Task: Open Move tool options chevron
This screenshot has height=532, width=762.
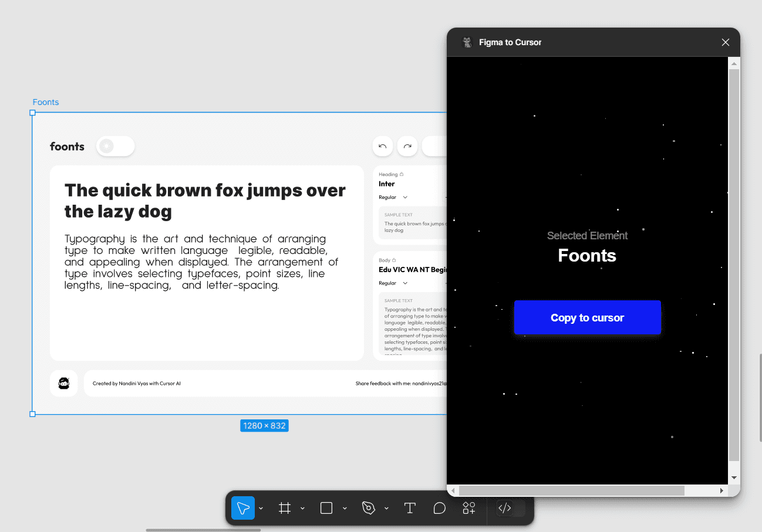Action: pos(261,508)
